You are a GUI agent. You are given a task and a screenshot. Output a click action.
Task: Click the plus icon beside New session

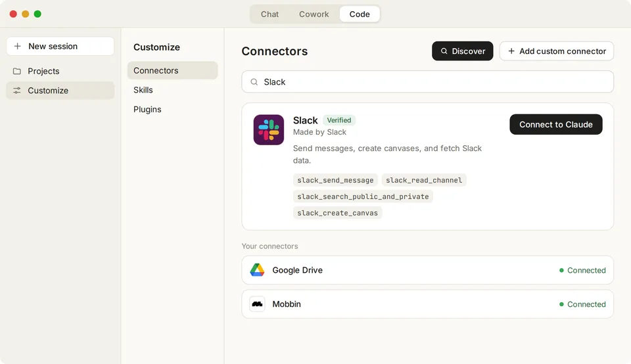click(17, 46)
